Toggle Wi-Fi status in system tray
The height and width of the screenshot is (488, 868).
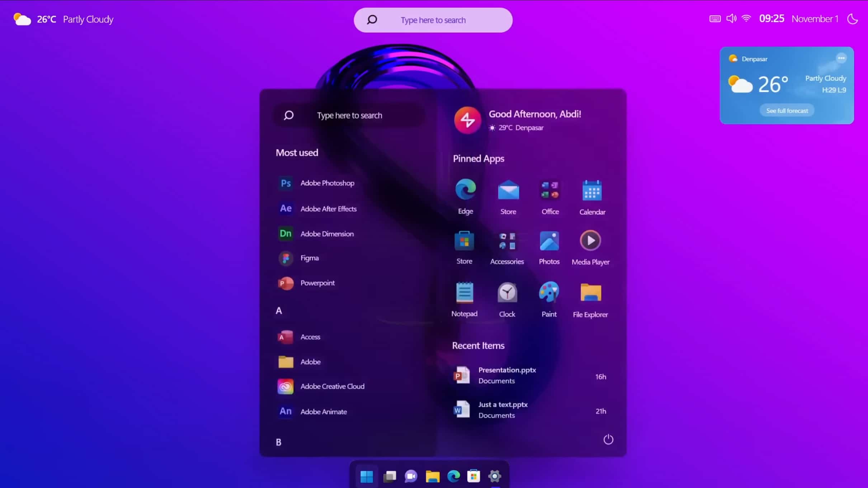(x=747, y=19)
